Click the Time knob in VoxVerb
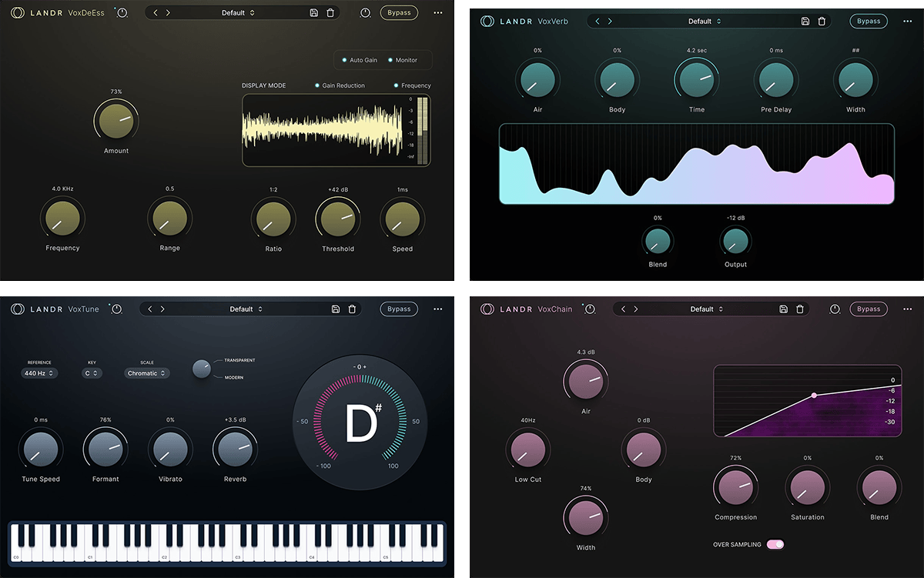924x578 pixels. (x=696, y=80)
